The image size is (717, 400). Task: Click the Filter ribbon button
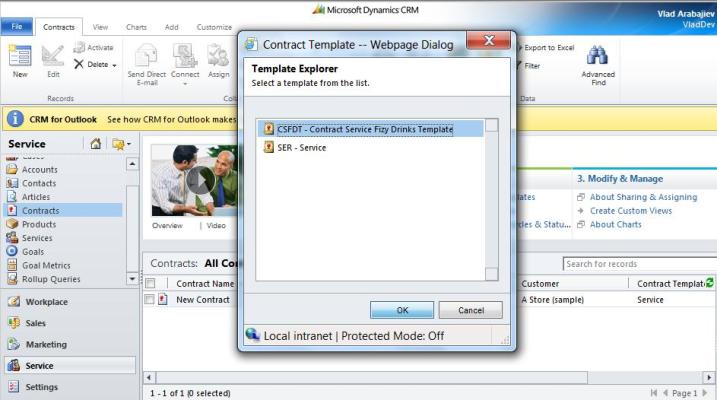click(x=529, y=66)
